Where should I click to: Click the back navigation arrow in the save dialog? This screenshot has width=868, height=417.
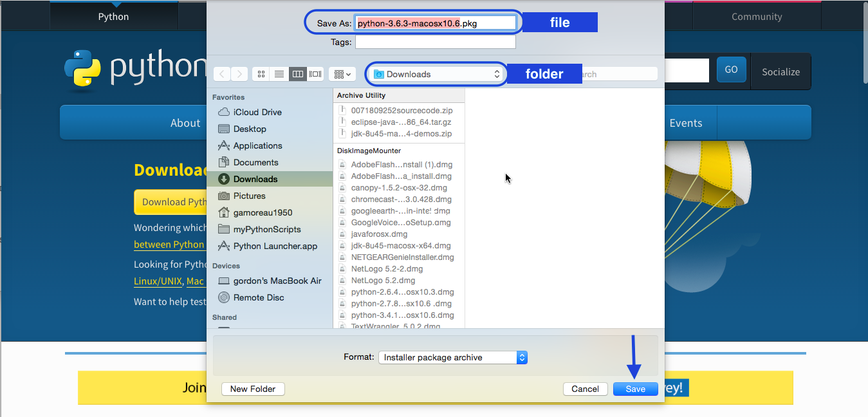click(x=222, y=74)
